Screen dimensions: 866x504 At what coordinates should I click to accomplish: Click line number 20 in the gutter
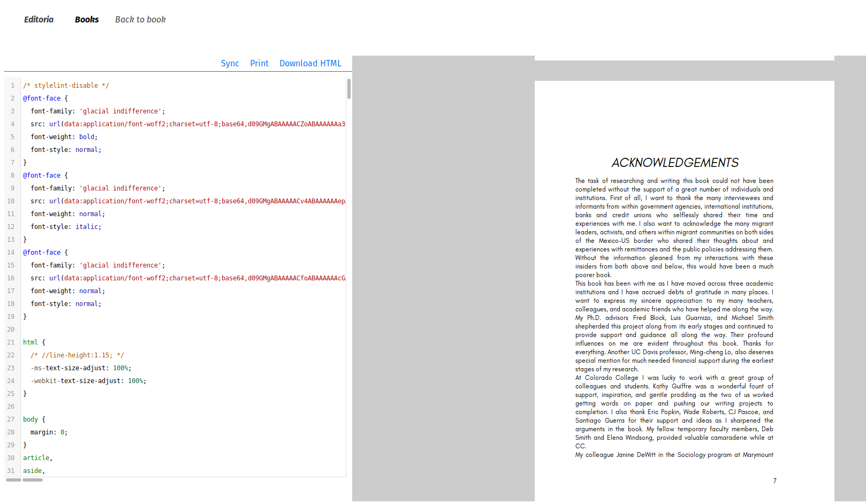coord(11,330)
